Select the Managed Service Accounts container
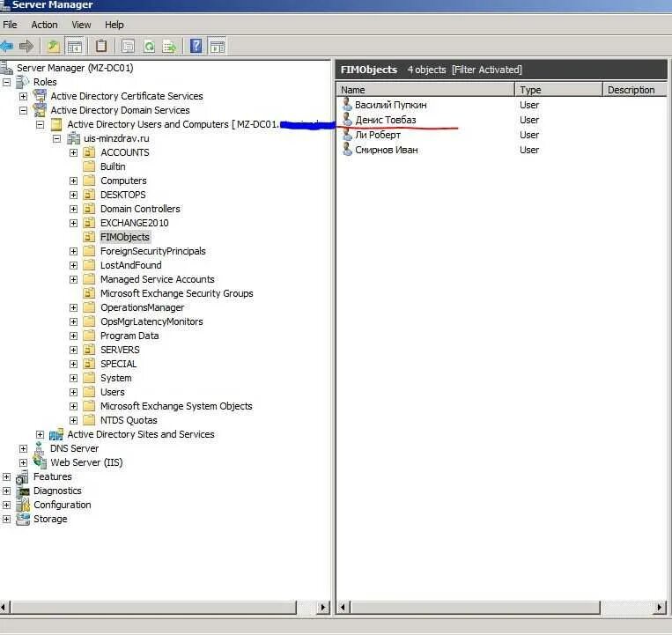This screenshot has height=635, width=672. pyautogui.click(x=158, y=279)
